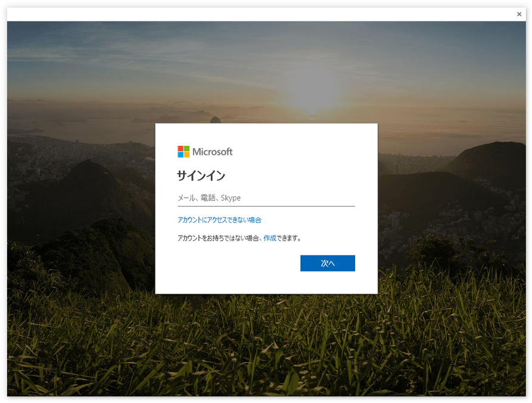Close the sign-in window with X
The width and height of the screenshot is (532, 403).
(x=519, y=14)
